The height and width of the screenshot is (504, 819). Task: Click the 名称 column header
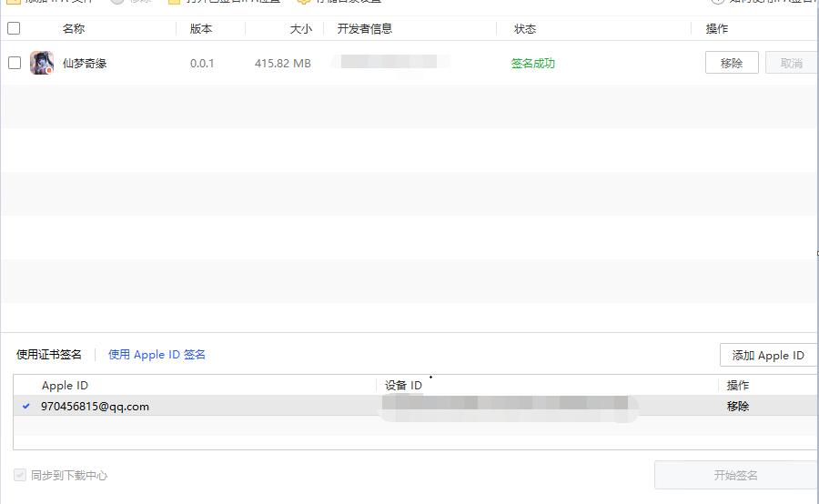click(74, 29)
